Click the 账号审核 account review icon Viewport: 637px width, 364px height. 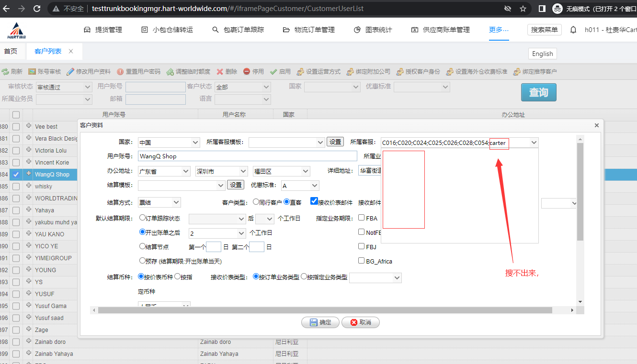32,72
